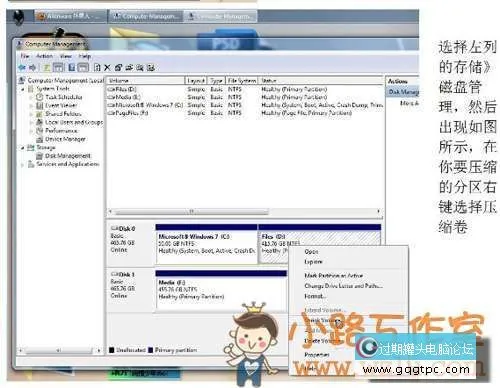The width and height of the screenshot is (500, 388).
Task: Select the Media partition block on Disk 1
Action: coord(221,290)
